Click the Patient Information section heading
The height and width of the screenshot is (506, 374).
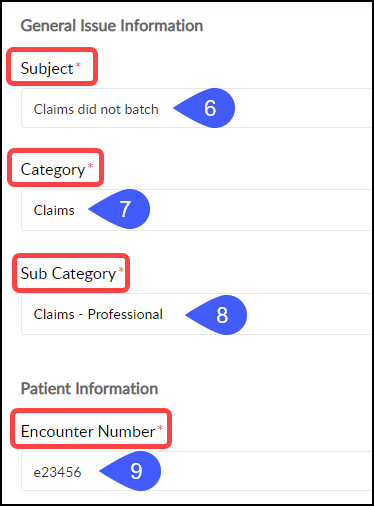click(89, 389)
